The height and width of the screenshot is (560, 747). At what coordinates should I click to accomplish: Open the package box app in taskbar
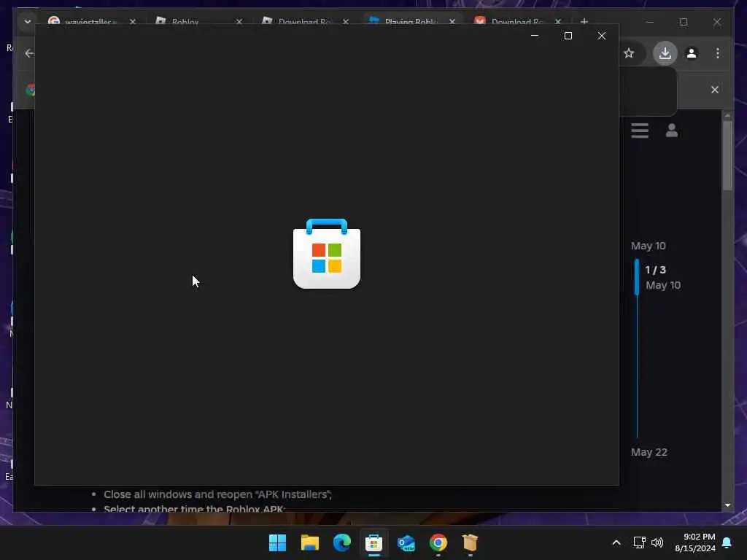click(470, 542)
